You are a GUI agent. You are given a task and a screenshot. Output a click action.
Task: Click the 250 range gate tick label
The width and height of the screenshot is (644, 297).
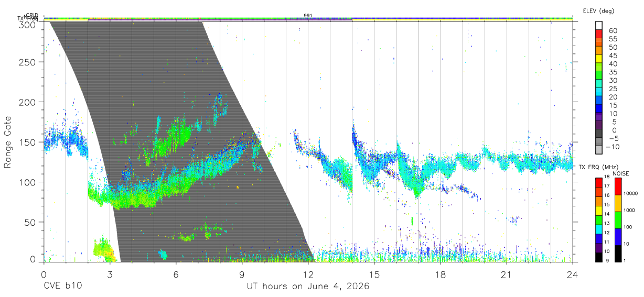click(27, 62)
